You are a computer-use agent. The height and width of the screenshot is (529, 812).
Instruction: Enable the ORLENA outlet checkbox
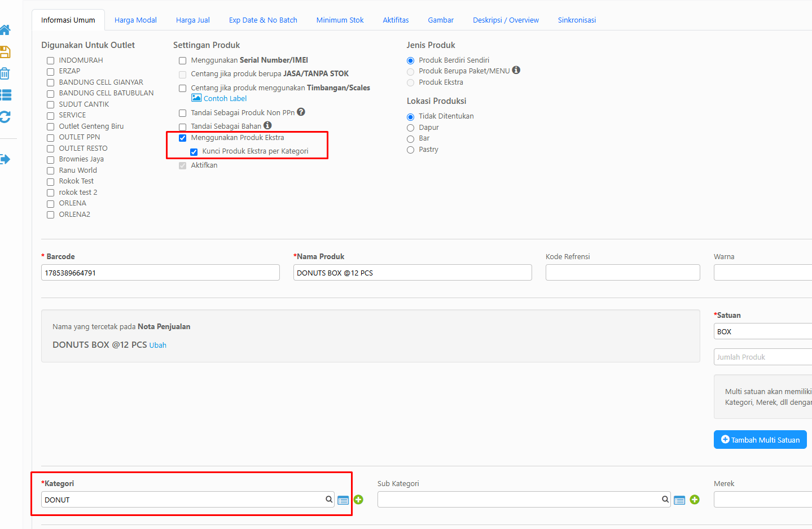(50, 204)
